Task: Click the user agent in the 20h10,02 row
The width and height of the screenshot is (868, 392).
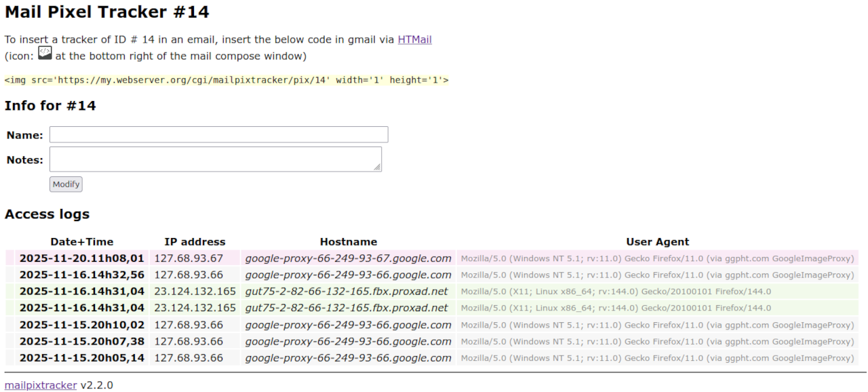Action: (x=658, y=325)
